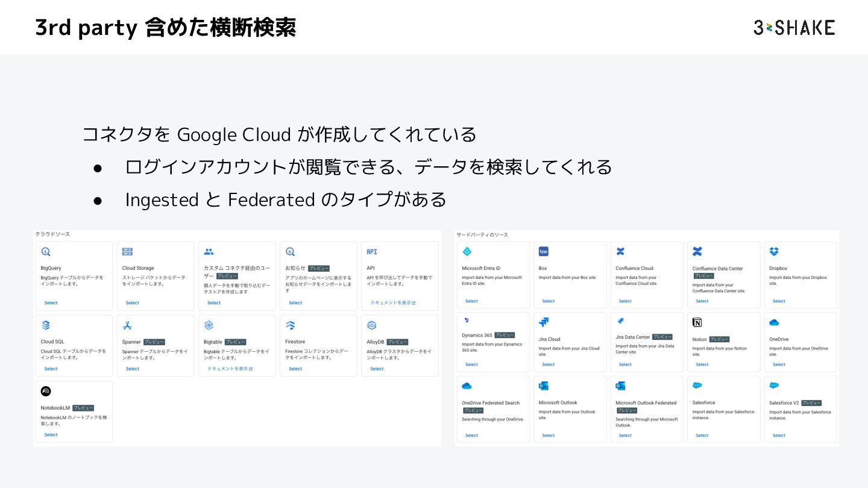Screen dimensions: 868x488
Task: Click the Salesforce cloud icon
Action: (x=697, y=386)
